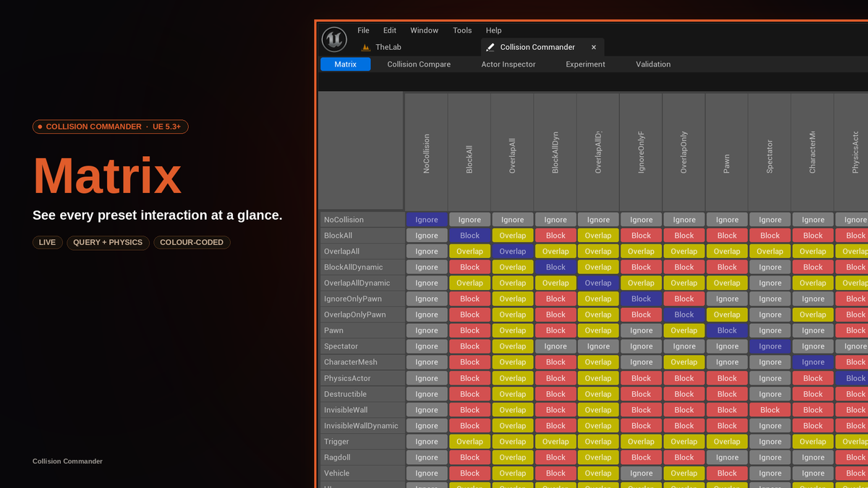This screenshot has height=488, width=868.
Task: Select the CharacterMesh row label
Action: (x=362, y=362)
